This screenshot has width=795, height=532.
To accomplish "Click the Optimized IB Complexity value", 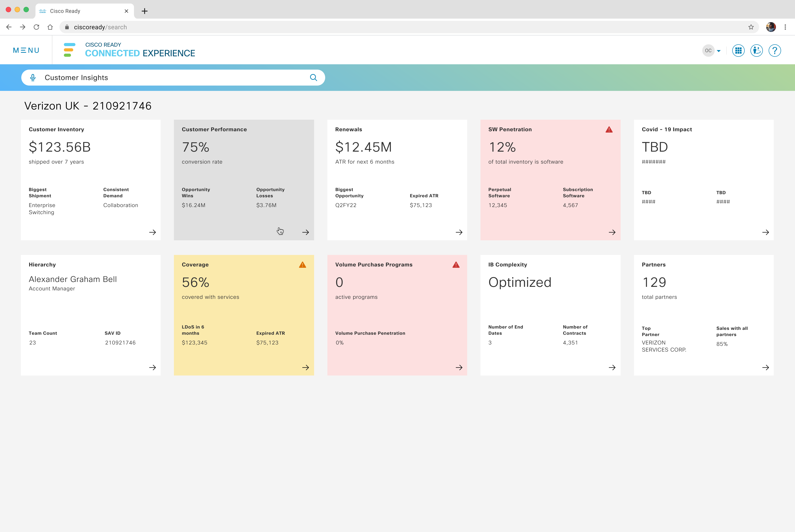I will [520, 282].
